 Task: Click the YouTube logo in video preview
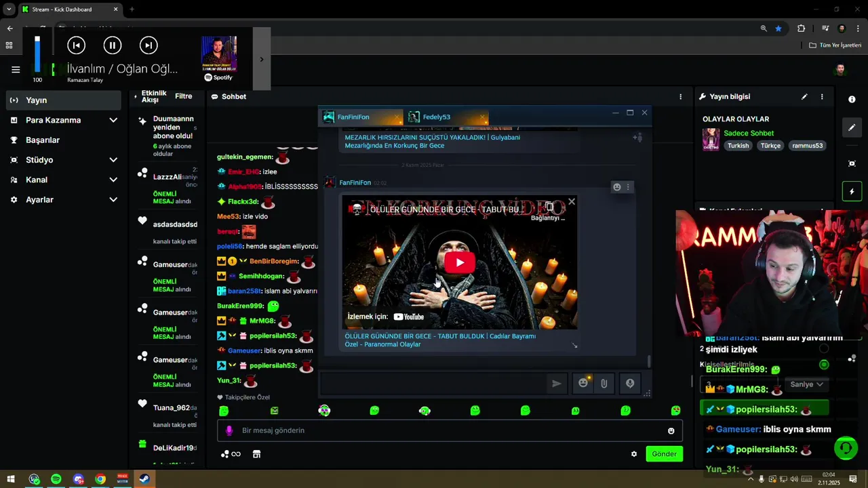(409, 317)
